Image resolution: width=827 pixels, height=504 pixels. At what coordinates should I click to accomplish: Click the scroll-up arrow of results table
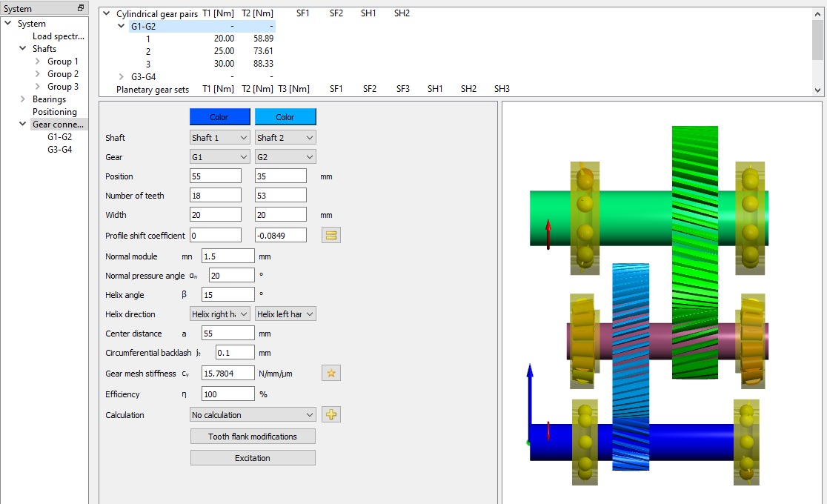click(x=817, y=13)
